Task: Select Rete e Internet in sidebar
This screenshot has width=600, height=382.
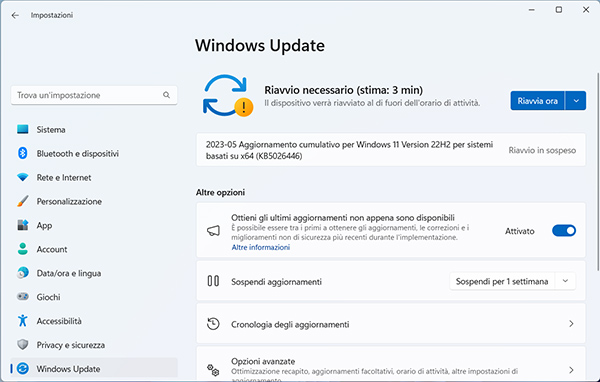Action: (94, 177)
